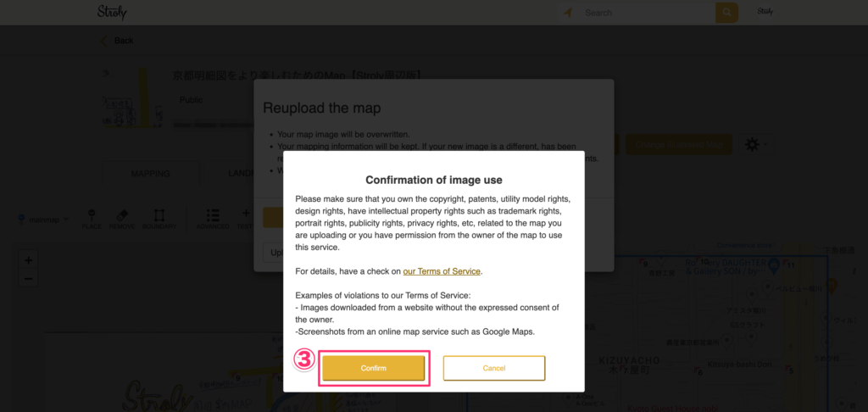Click the map thumbnail image

[x=125, y=98]
